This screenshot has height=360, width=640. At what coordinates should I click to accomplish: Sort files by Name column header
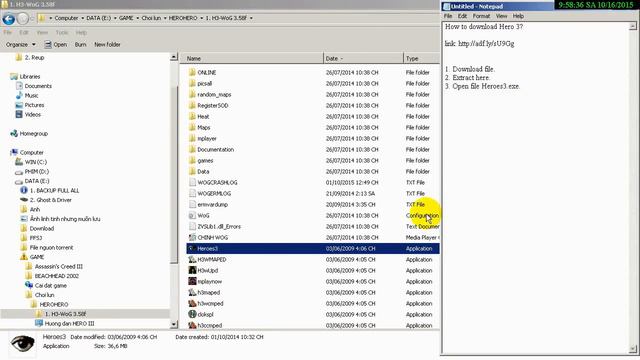click(x=251, y=58)
